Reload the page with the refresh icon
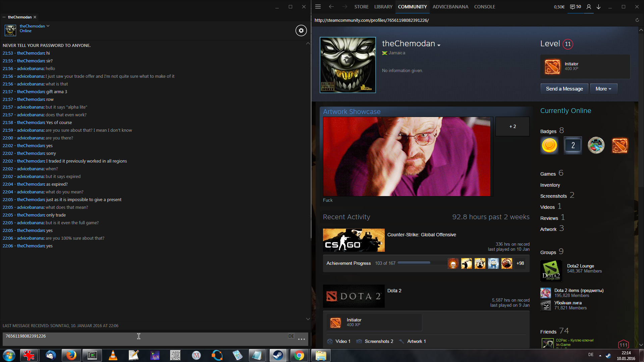This screenshot has height=362, width=644. (637, 20)
